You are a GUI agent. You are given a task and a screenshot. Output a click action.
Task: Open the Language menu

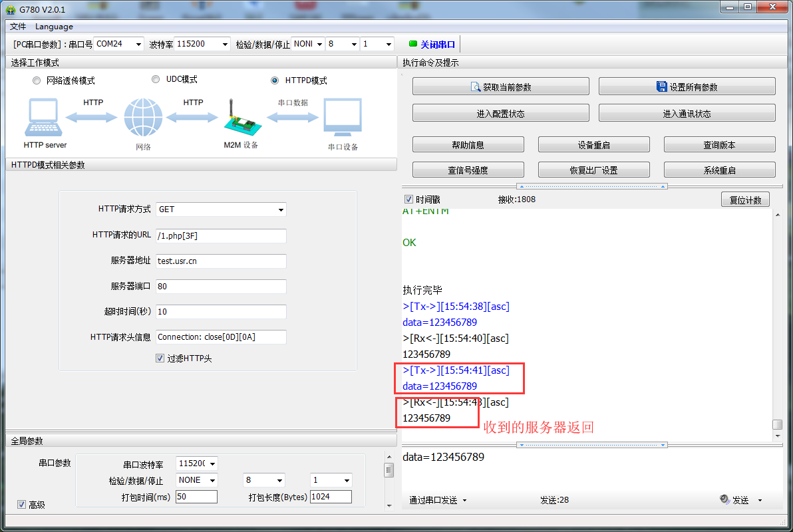click(54, 27)
